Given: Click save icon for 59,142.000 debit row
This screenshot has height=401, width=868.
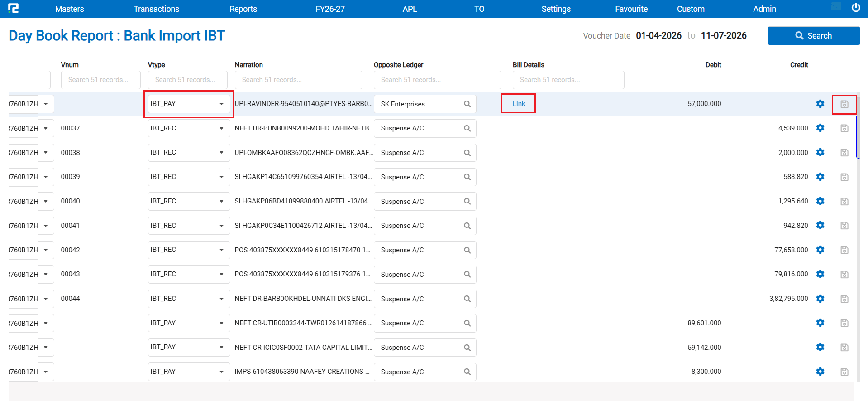Looking at the screenshot, I should [x=844, y=348].
